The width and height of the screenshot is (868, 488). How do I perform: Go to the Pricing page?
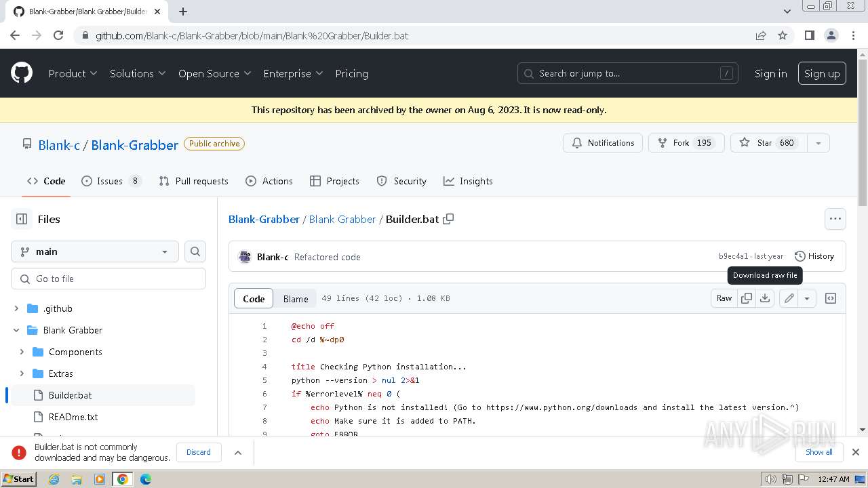point(351,73)
